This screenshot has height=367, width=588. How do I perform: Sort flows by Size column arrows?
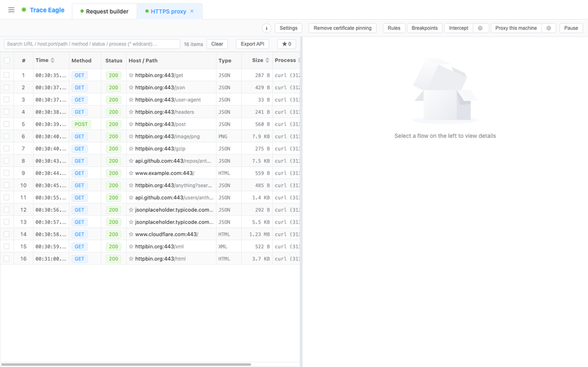point(268,60)
